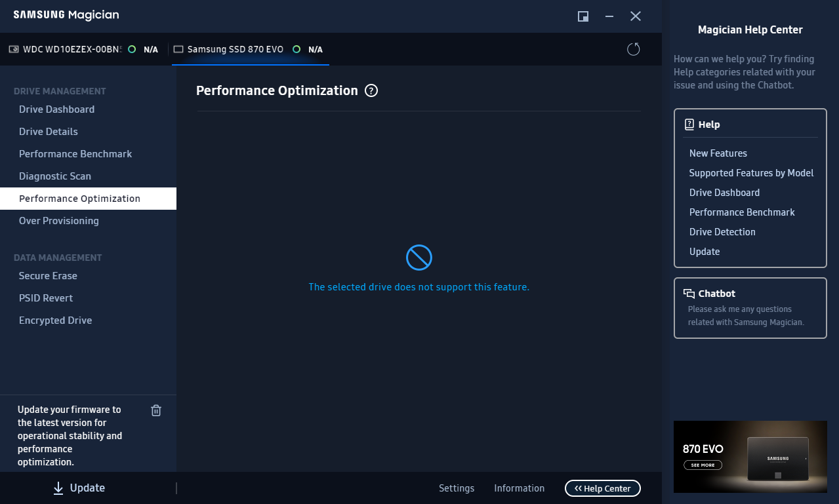Click the refresh drive list icon

[x=633, y=49]
